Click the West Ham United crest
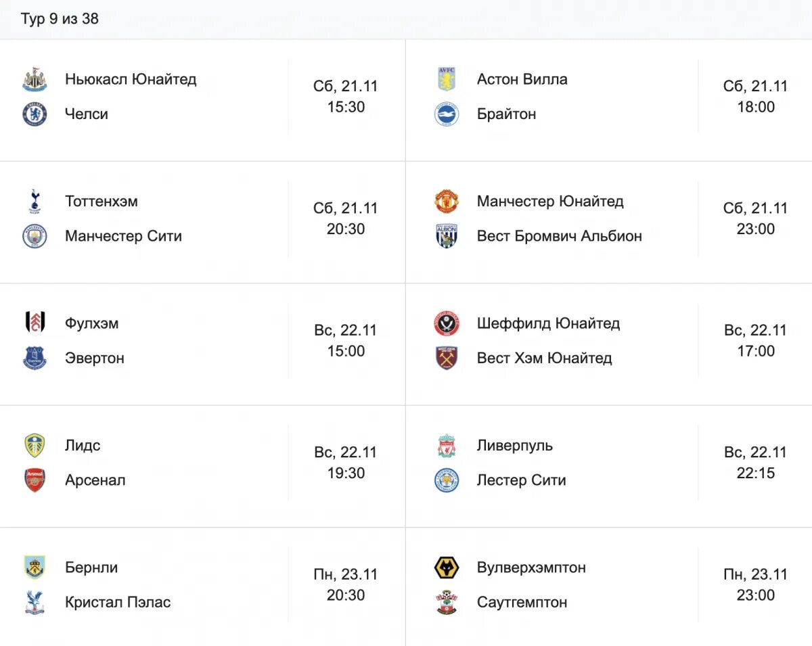812x646 pixels. (x=447, y=359)
